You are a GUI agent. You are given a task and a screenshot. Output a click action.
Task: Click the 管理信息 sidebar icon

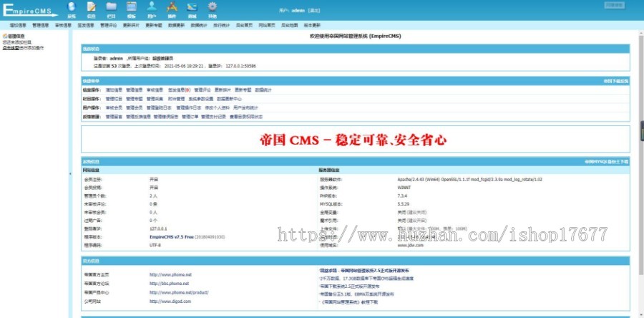[x=4, y=36]
